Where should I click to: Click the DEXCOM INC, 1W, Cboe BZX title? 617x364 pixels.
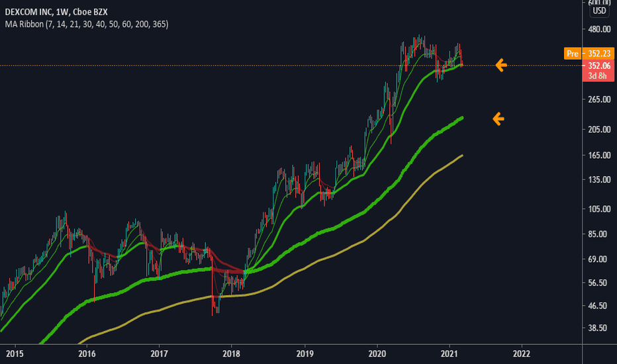[56, 12]
